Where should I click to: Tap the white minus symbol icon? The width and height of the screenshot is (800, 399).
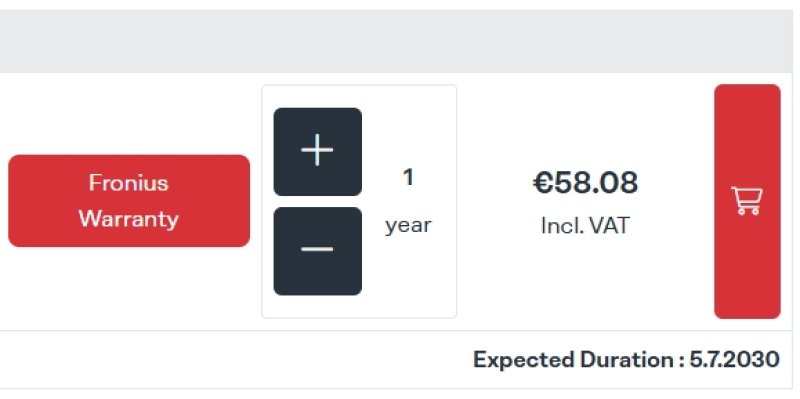[317, 249]
